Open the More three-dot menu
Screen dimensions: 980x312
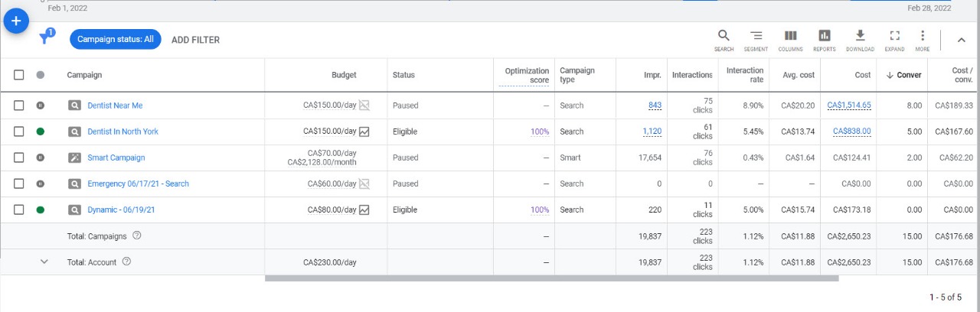[923, 40]
